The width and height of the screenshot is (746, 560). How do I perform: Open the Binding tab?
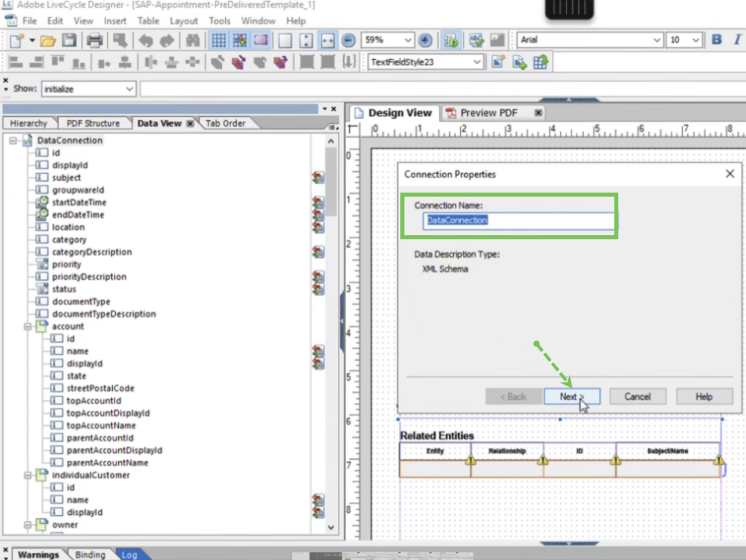[90, 555]
